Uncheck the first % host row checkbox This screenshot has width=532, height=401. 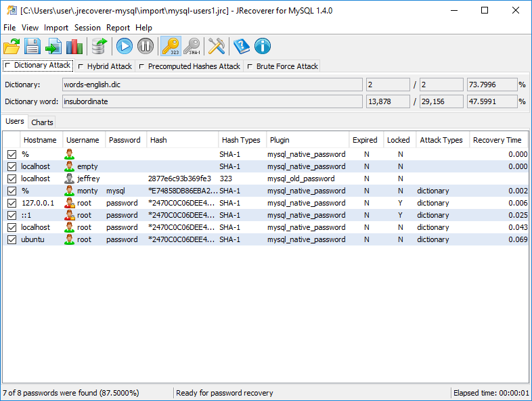pos(12,154)
